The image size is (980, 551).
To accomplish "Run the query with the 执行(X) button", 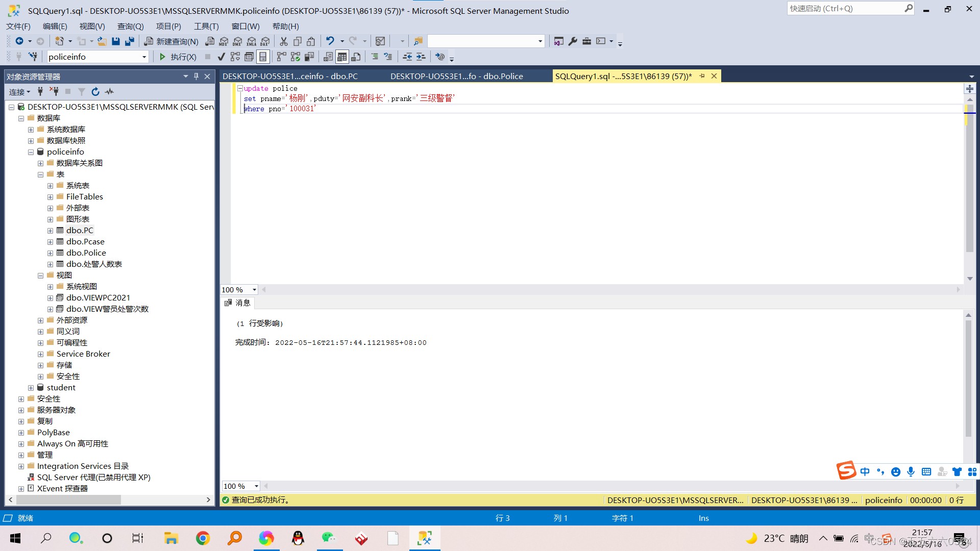I will click(179, 57).
